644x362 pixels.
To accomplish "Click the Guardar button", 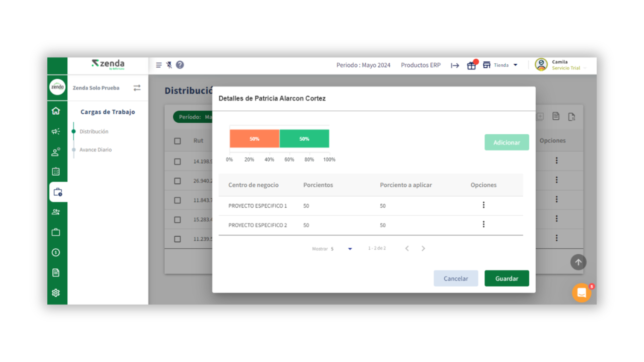I will [x=506, y=279].
